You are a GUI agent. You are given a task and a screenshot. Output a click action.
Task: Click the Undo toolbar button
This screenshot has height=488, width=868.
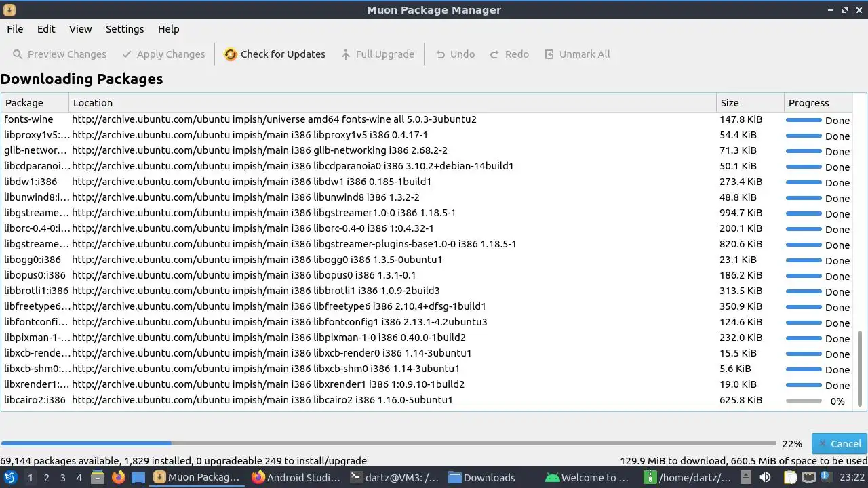[x=455, y=54]
